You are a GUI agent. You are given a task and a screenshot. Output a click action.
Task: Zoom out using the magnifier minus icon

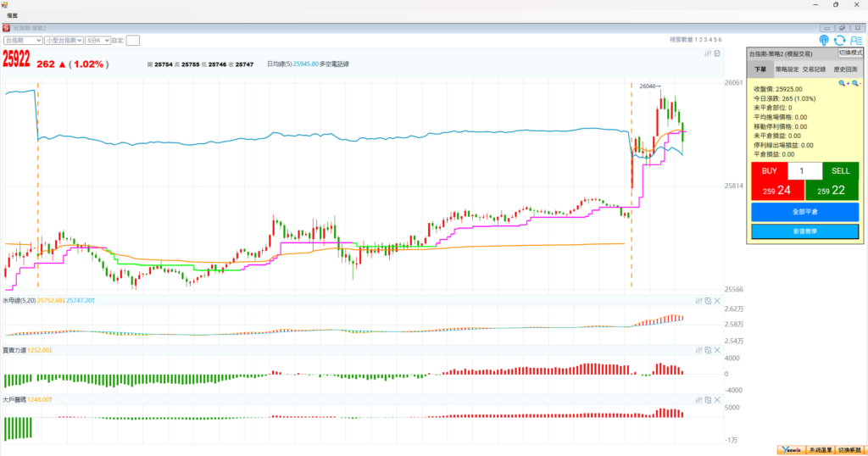tap(856, 83)
